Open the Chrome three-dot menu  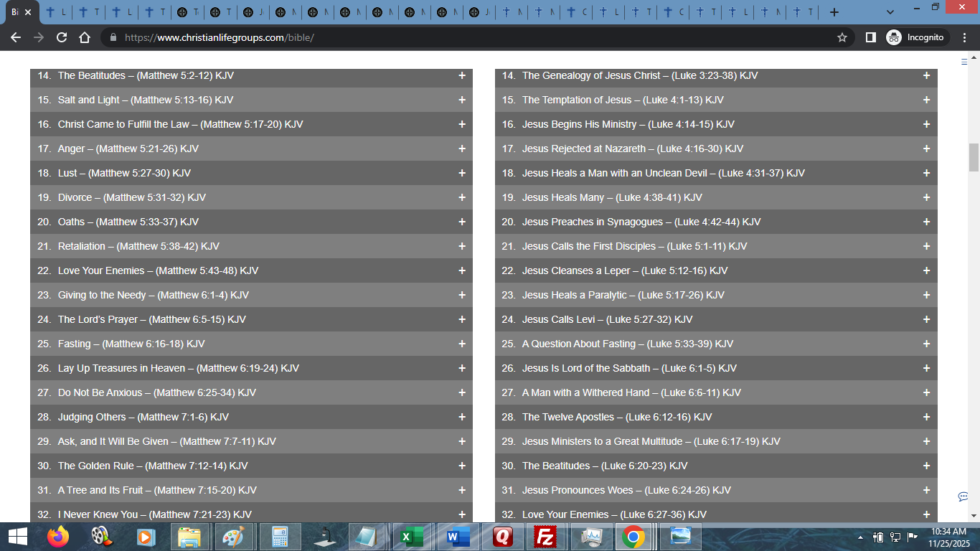[x=965, y=37]
